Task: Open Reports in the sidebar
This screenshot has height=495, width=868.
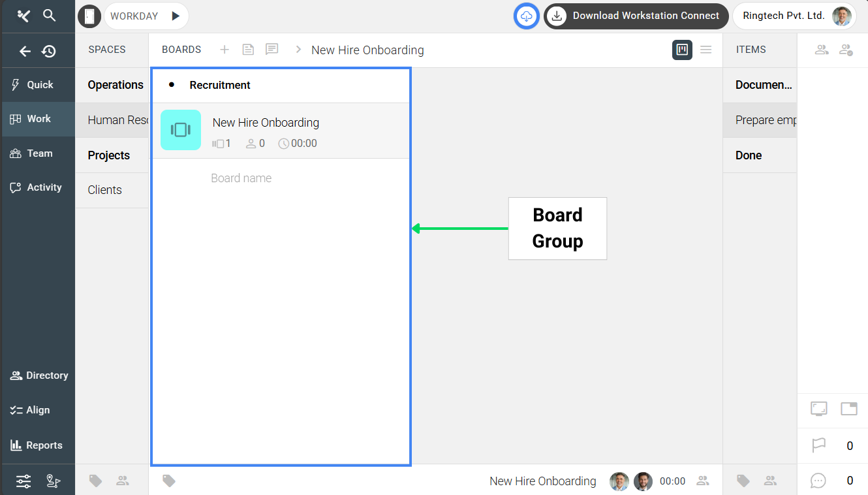Action: pyautogui.click(x=39, y=445)
